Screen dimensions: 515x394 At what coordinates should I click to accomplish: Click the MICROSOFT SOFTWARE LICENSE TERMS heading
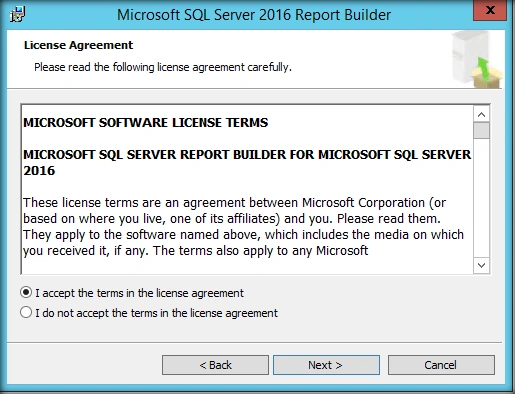point(146,123)
